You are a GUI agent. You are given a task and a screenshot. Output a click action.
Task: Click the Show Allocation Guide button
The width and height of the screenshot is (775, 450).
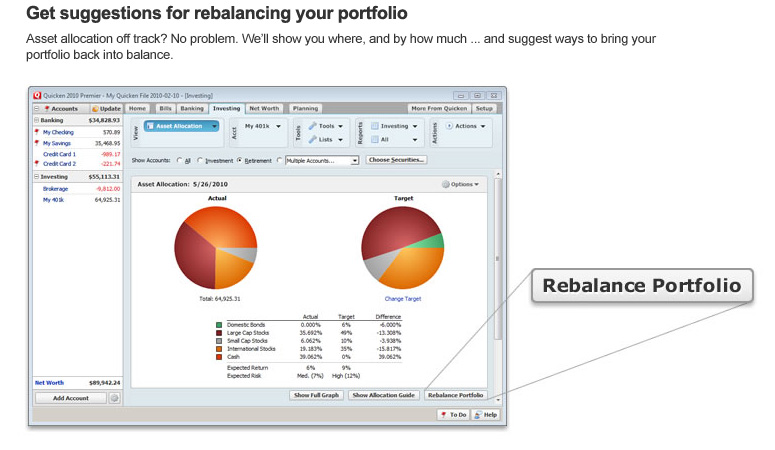pyautogui.click(x=384, y=396)
